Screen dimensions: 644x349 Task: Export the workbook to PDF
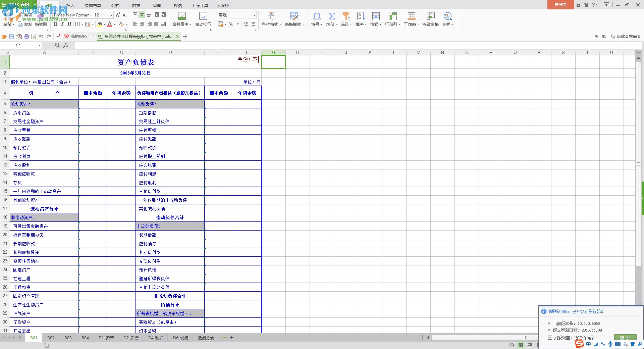pos(19,37)
